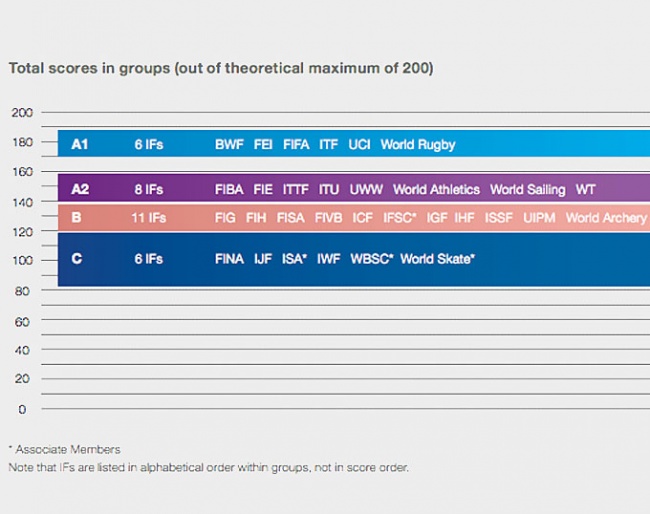This screenshot has height=514, width=650.
Task: Click World Rugby in the A1 bar
Action: click(418, 144)
